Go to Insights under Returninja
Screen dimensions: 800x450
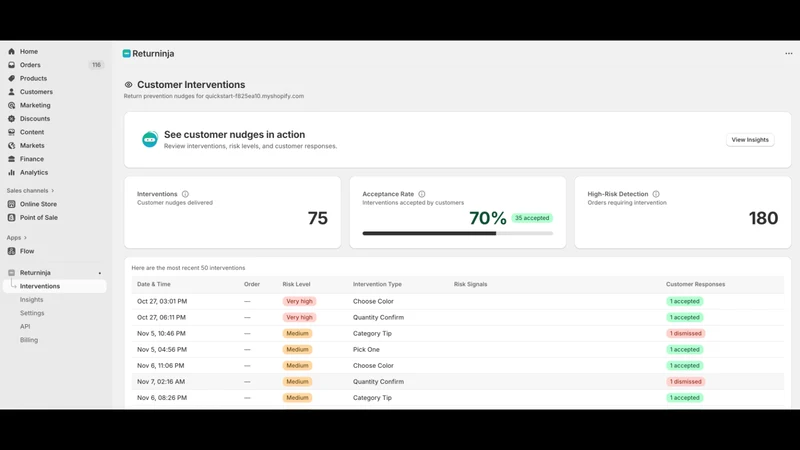(x=32, y=299)
